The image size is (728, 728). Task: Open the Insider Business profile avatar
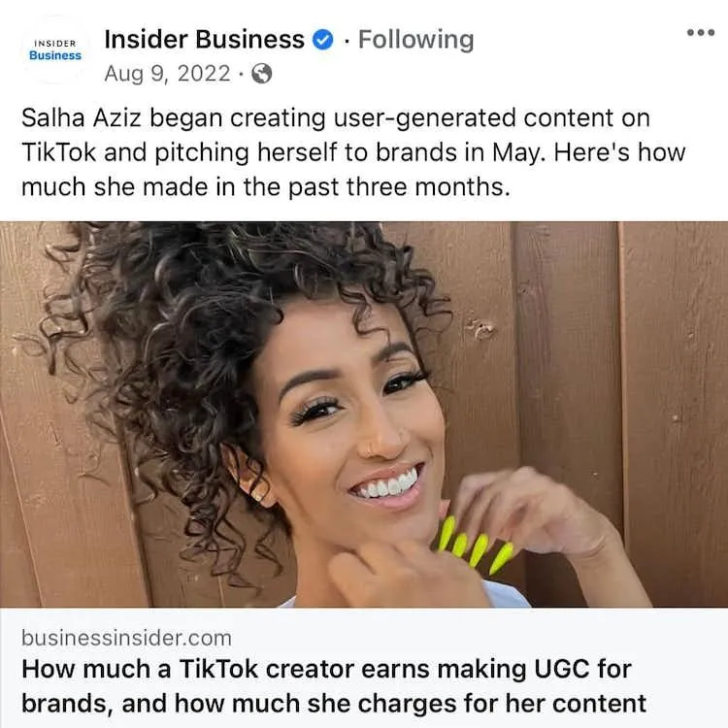(55, 50)
